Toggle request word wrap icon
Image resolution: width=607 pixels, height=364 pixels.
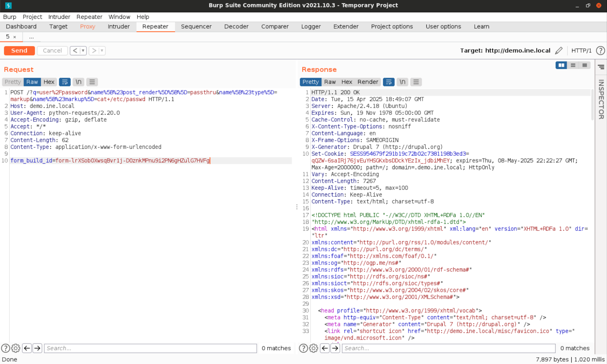pyautogui.click(x=65, y=82)
